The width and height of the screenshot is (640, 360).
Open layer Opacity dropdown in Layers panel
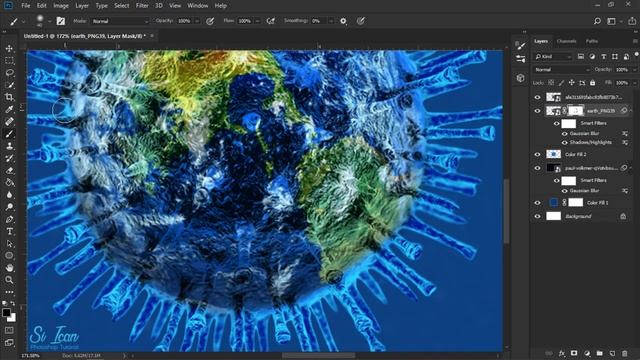tap(634, 70)
